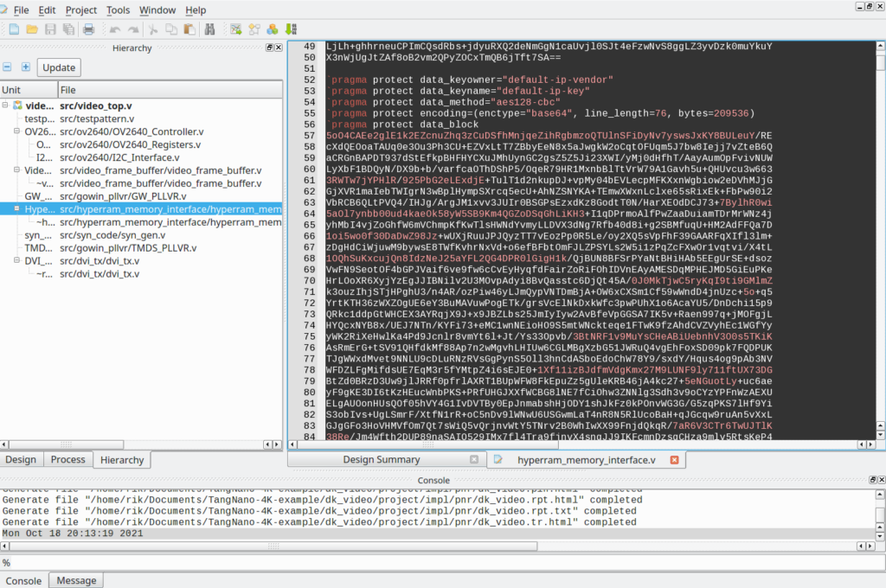Save the file with the floppy icon
The width and height of the screenshot is (886, 588).
point(50,29)
